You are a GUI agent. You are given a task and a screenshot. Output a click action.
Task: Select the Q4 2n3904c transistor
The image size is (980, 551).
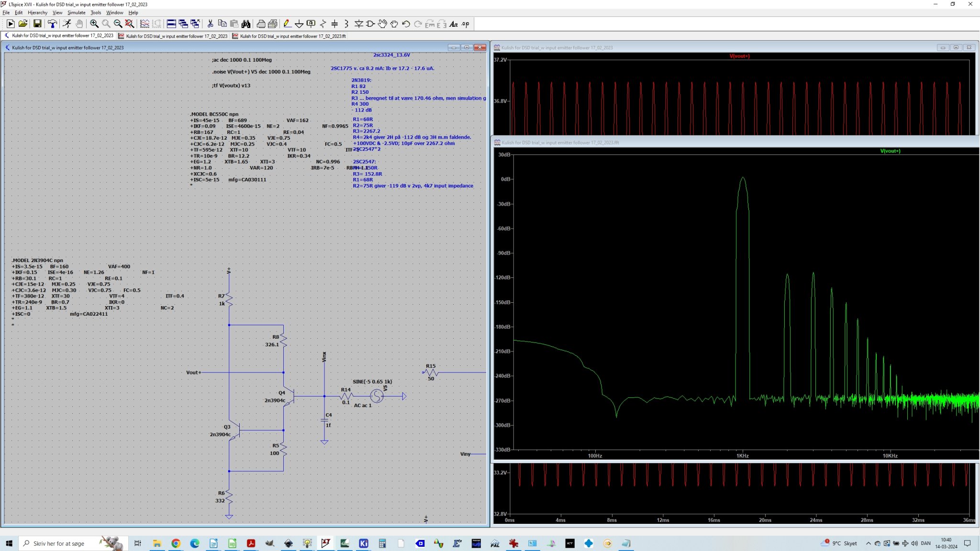point(289,397)
